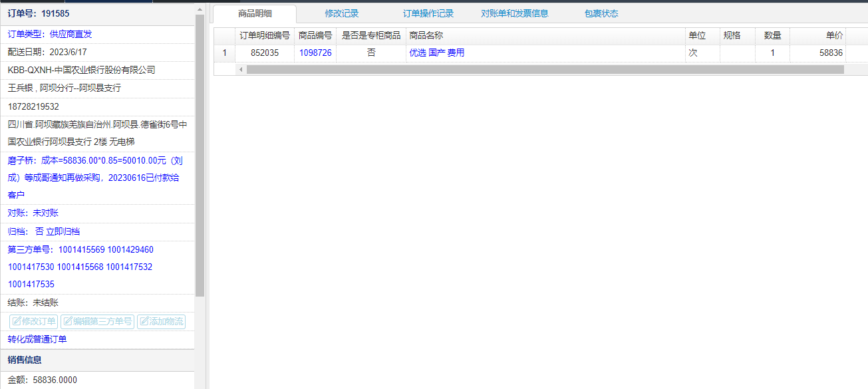Click the up arrow of the order panel scrollbar
868x389 pixels.
coord(200,9)
